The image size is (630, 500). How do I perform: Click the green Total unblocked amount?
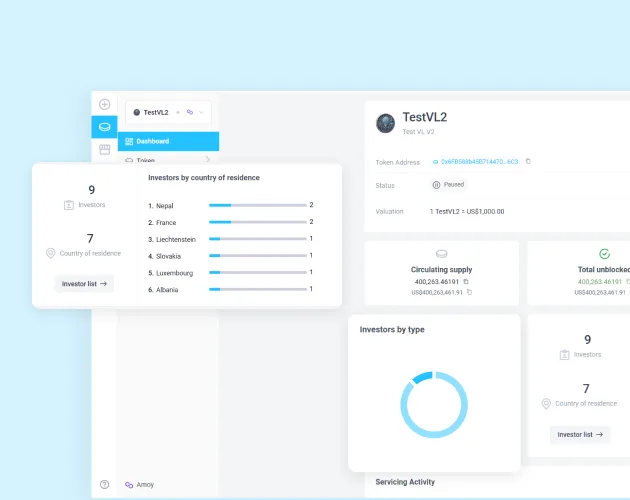pos(600,282)
